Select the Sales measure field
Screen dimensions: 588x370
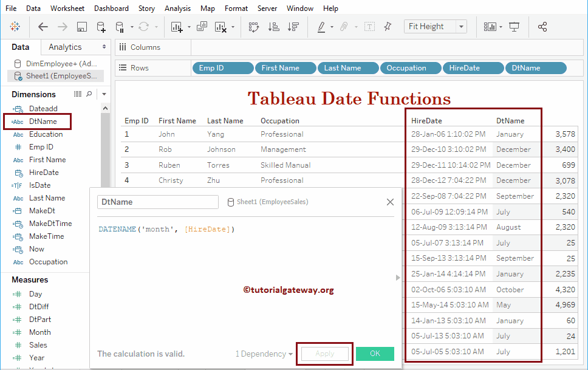pos(38,345)
